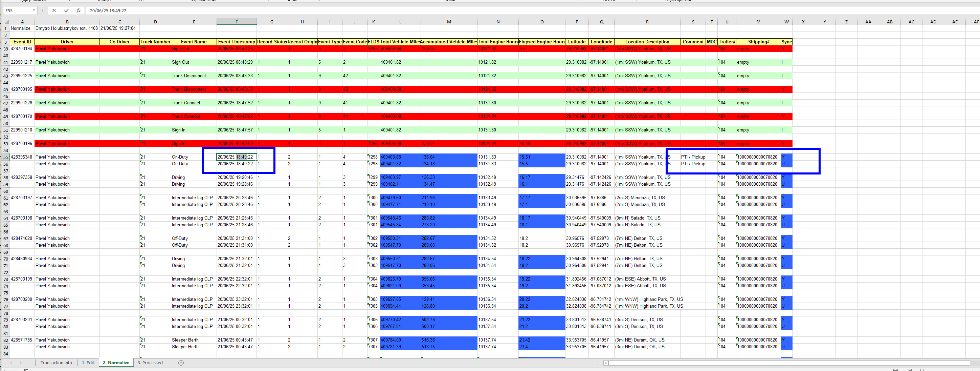Click the accumulated miles cell 516.36

click(x=449, y=340)
